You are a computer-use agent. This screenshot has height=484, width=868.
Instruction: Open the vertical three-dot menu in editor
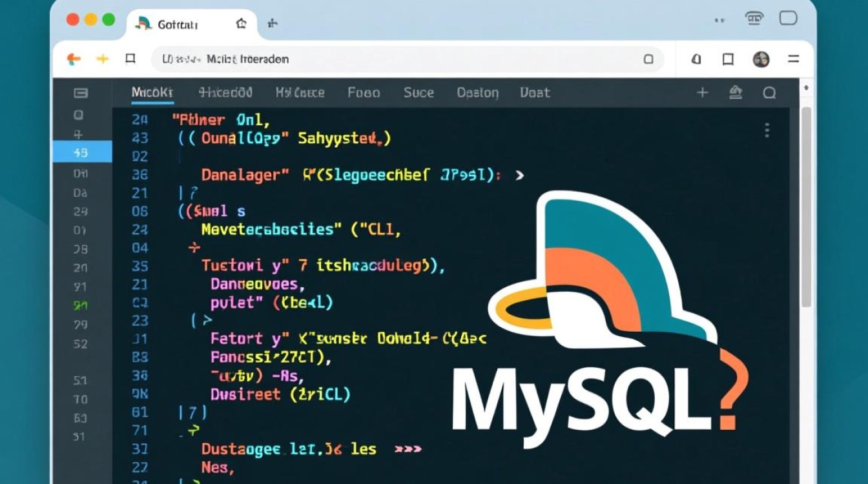click(x=767, y=131)
